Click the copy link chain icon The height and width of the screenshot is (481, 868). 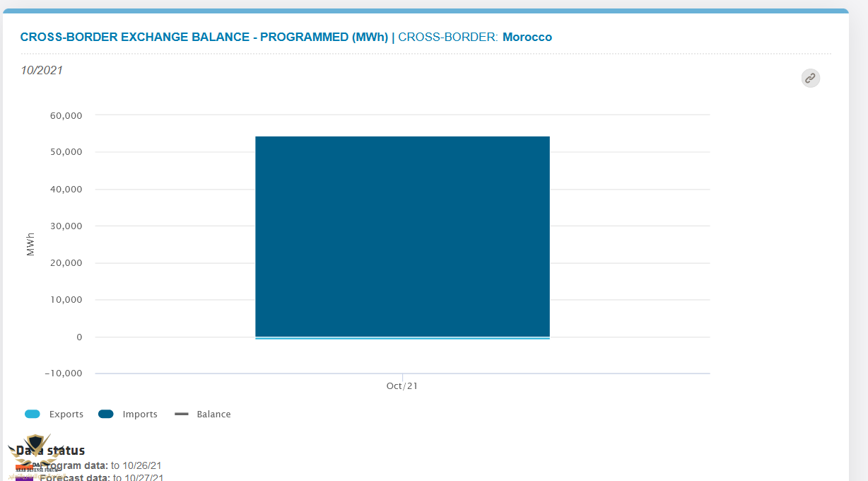[810, 78]
